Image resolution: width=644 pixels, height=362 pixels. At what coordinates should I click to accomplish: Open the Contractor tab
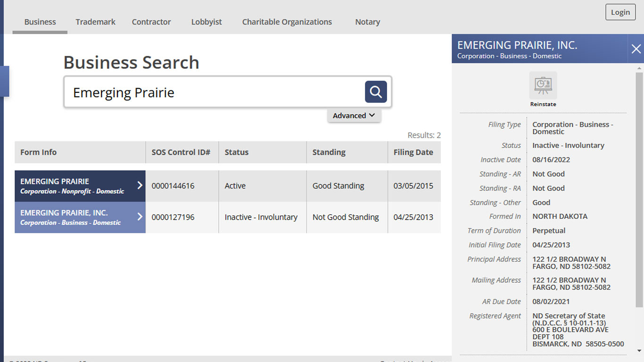tap(151, 22)
